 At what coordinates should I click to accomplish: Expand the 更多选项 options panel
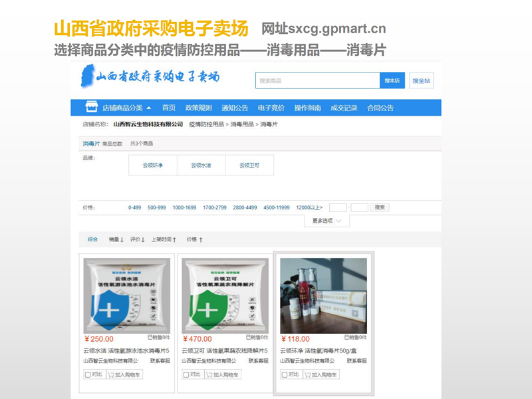click(327, 221)
